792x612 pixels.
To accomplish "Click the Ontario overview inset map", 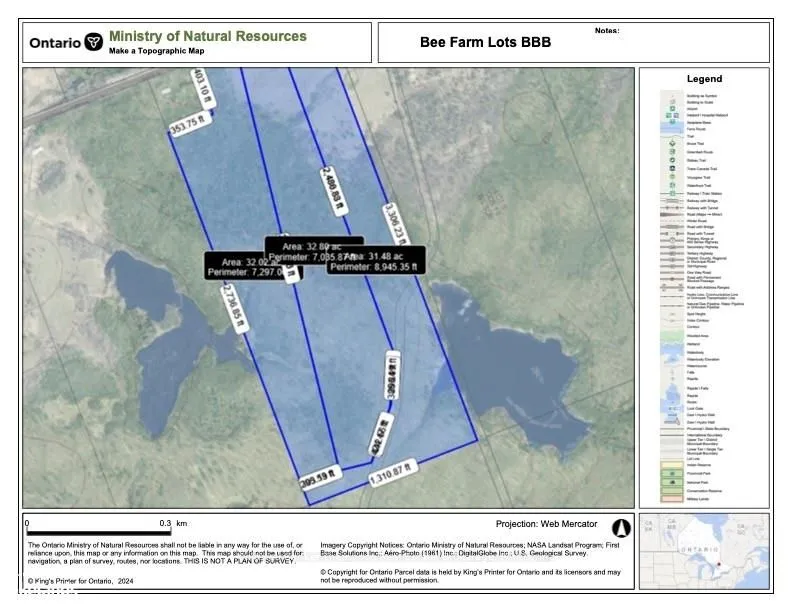I will pyautogui.click(x=704, y=547).
